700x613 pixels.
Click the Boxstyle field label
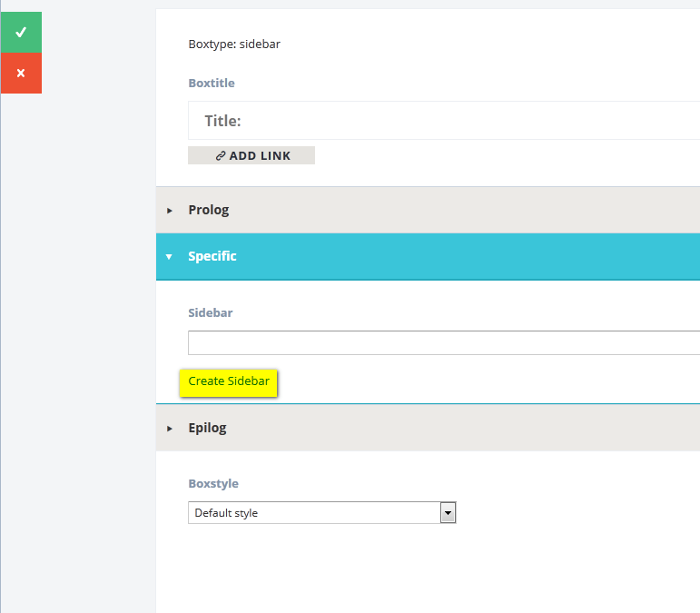[x=213, y=484]
